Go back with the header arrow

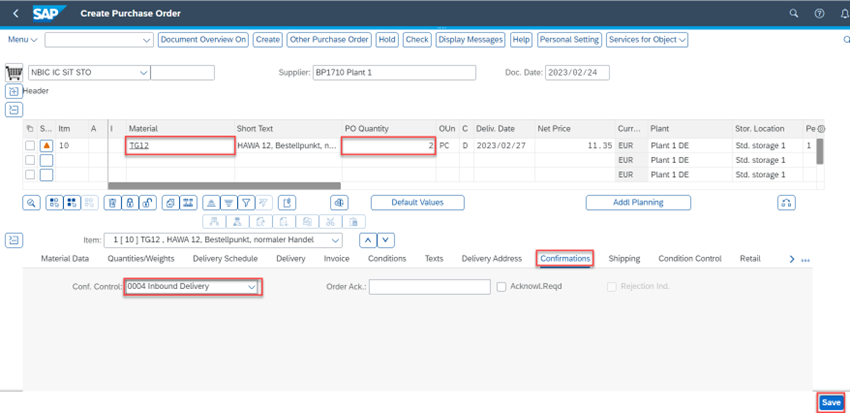tap(16, 14)
